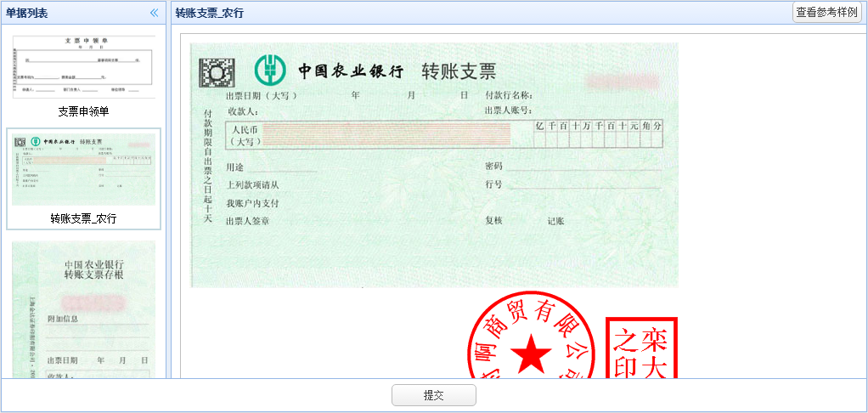The width and height of the screenshot is (868, 413).
Task: Click the amount digit grid 亿千百十万
Action: (x=598, y=134)
